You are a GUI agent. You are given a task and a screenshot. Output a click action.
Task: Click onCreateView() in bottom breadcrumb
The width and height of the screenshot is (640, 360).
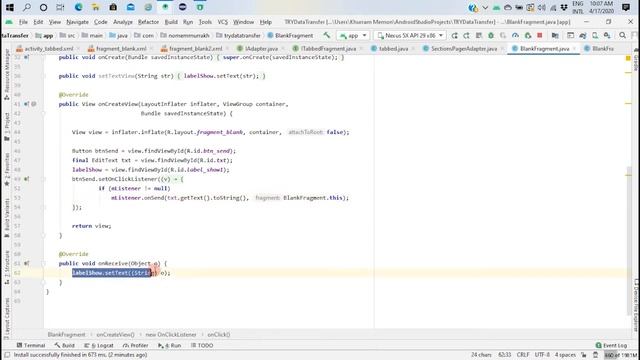tap(116, 335)
